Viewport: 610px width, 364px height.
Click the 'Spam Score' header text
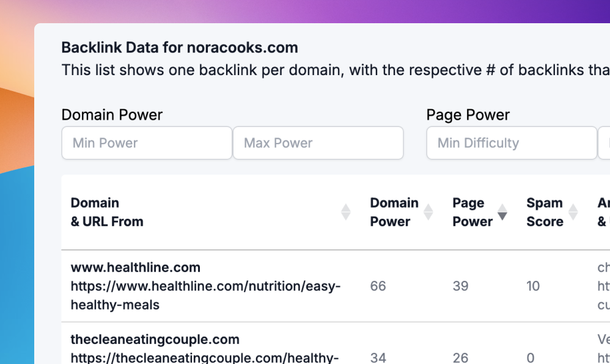[545, 212]
